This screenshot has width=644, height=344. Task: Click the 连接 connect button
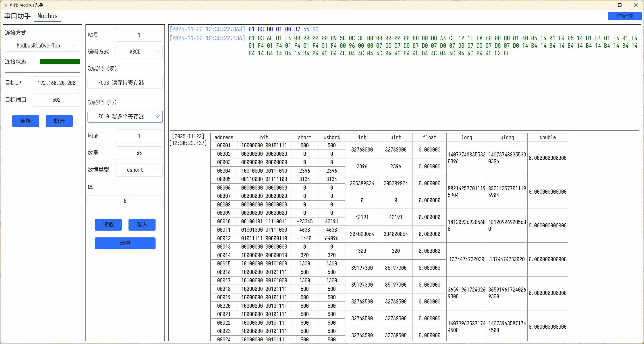point(25,121)
